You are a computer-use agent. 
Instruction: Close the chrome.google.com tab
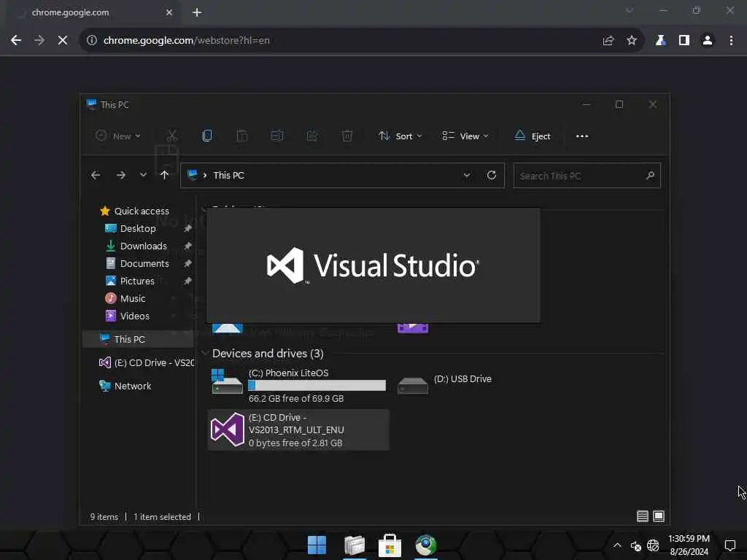[169, 12]
